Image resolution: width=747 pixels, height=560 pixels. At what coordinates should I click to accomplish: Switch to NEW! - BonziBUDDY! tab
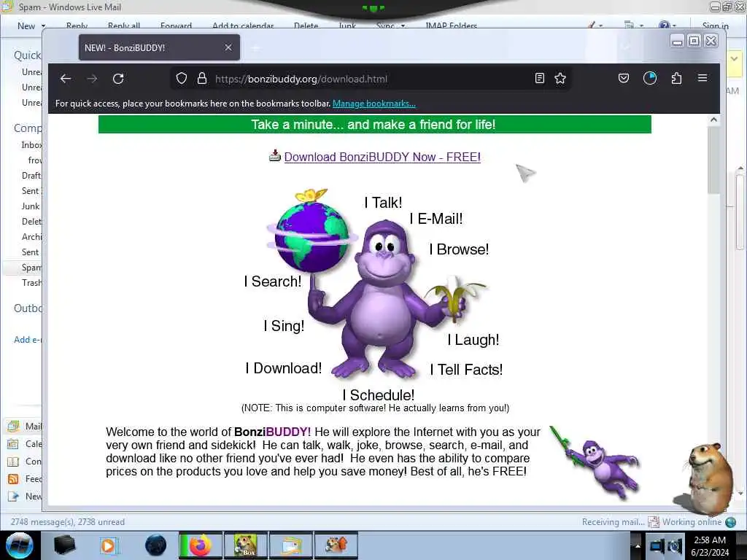(x=159, y=47)
